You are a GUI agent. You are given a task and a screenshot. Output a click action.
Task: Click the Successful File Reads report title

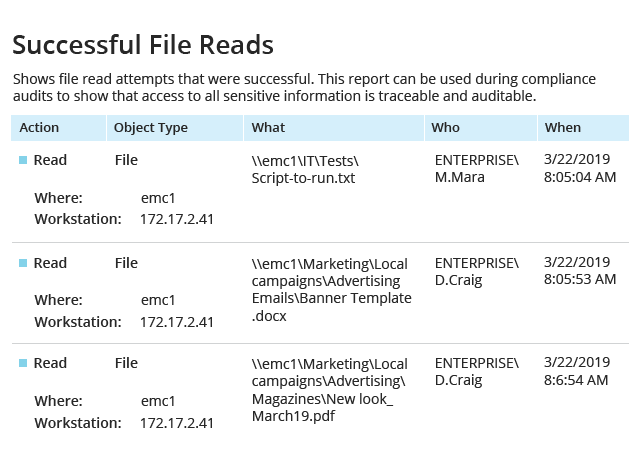143,45
